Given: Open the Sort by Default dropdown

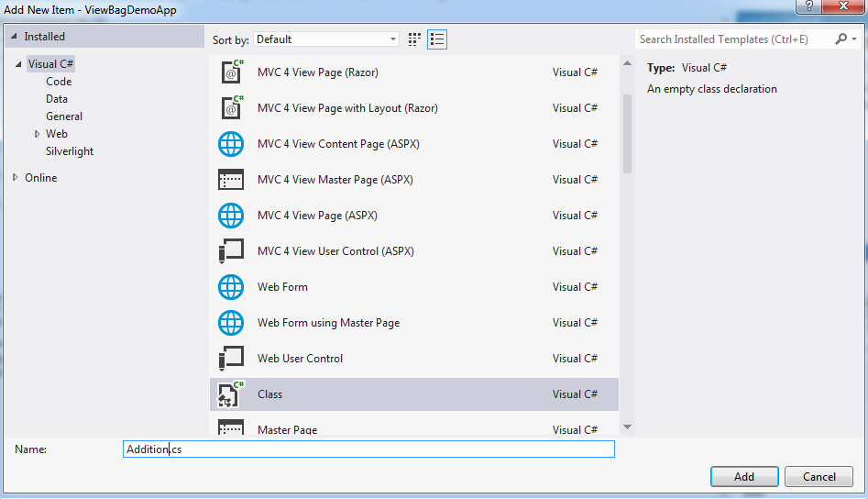Looking at the screenshot, I should (326, 39).
